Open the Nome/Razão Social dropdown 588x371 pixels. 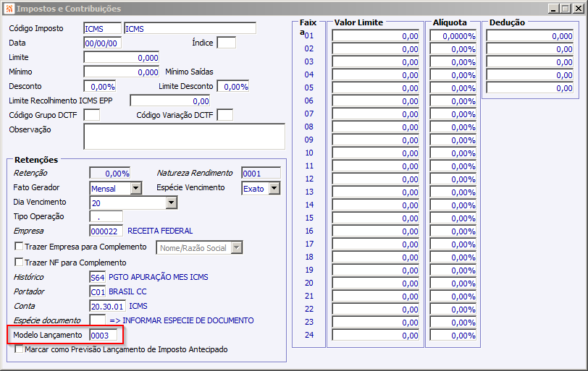[x=237, y=247]
